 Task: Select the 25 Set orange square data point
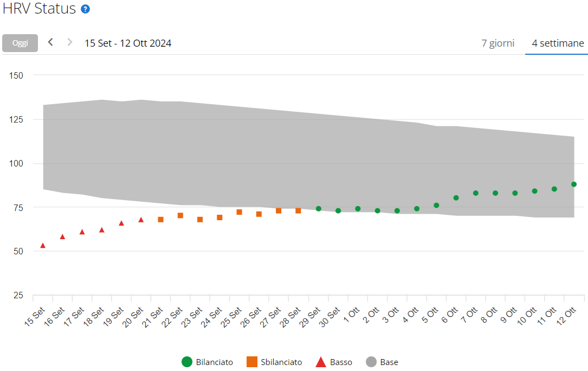click(x=239, y=212)
